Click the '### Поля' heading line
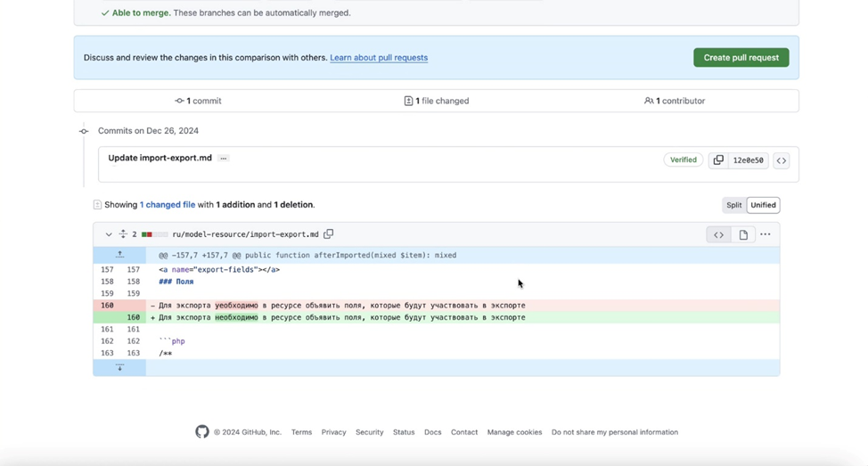This screenshot has height=466, width=868. 176,282
